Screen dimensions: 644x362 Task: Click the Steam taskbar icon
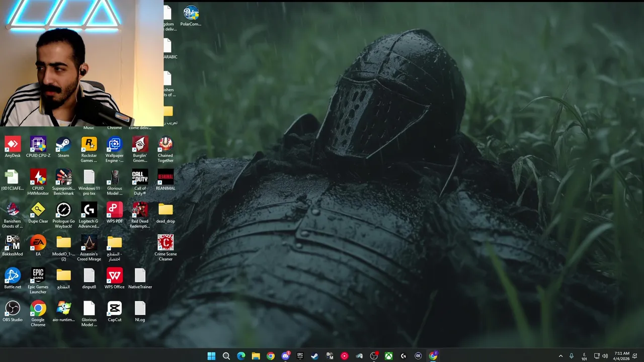[x=314, y=356]
